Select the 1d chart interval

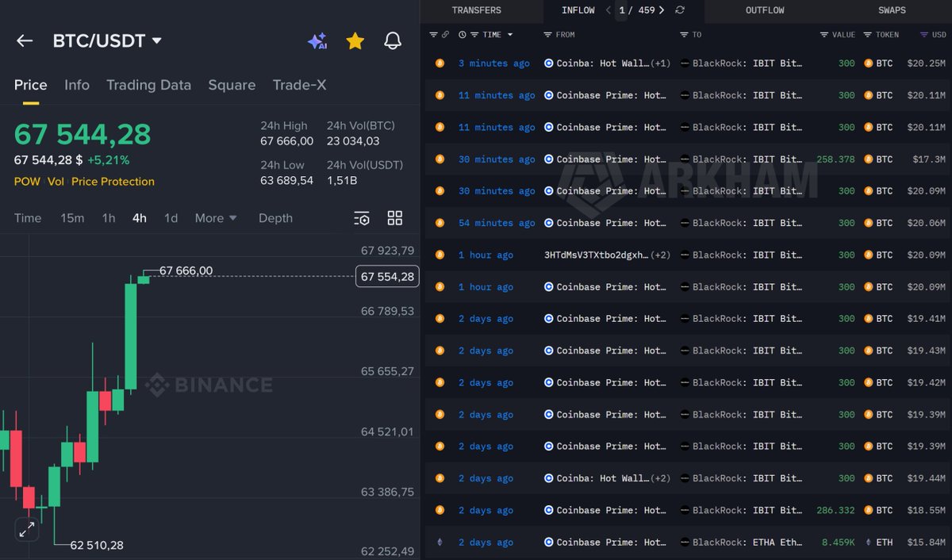171,218
